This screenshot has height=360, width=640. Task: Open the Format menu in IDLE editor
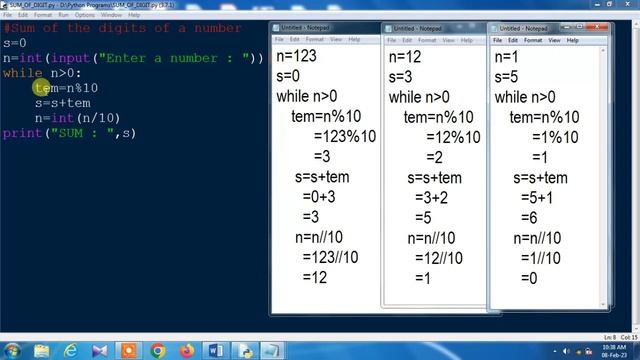click(x=43, y=15)
